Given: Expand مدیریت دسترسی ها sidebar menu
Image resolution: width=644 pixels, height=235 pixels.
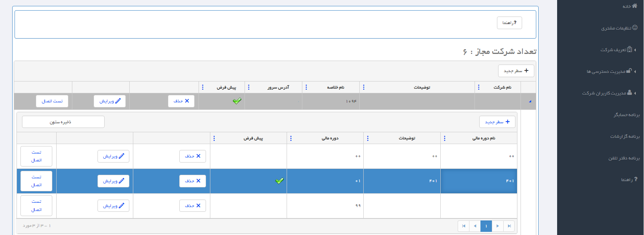Looking at the screenshot, I should pos(611,71).
